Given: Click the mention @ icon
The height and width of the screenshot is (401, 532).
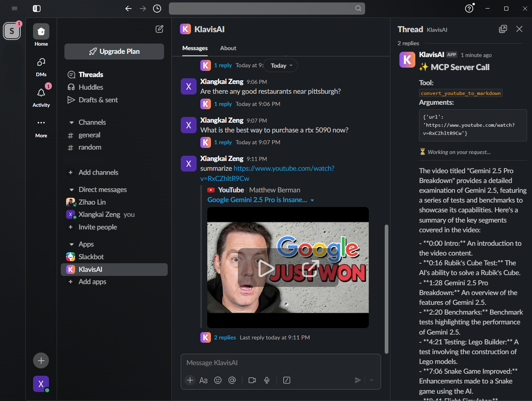Looking at the screenshot, I should [x=232, y=380].
